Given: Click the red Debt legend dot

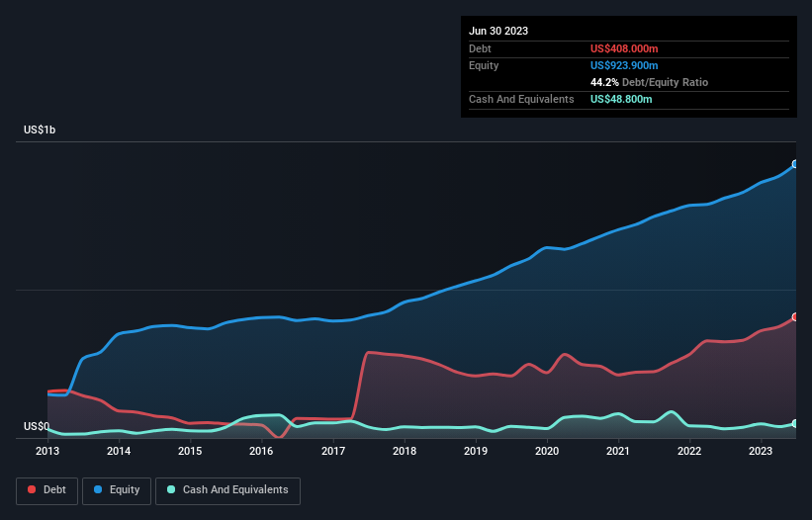Looking at the screenshot, I should click(x=32, y=489).
